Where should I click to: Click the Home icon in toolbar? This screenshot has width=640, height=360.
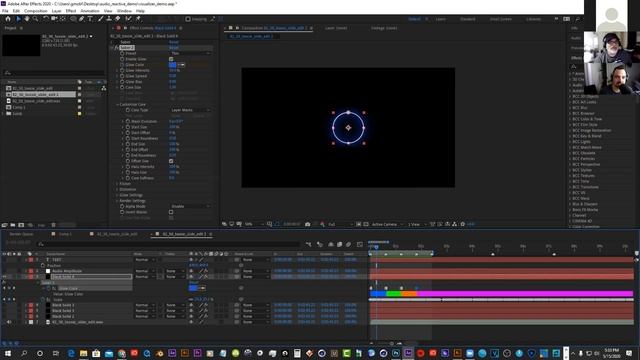(8, 19)
